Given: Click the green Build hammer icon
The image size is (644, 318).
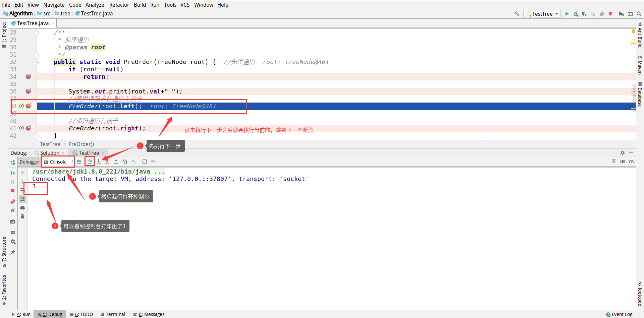Looking at the screenshot, I should coord(517,14).
